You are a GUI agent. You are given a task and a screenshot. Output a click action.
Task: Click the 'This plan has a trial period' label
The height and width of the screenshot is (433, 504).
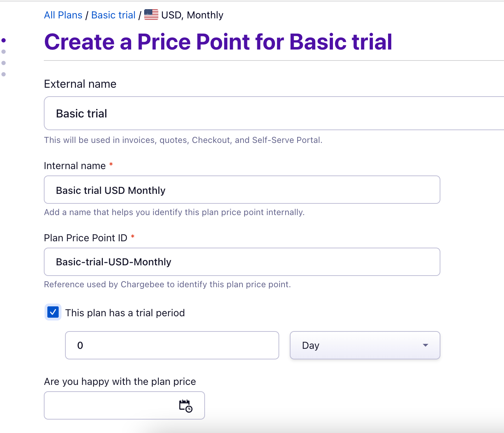coord(125,313)
